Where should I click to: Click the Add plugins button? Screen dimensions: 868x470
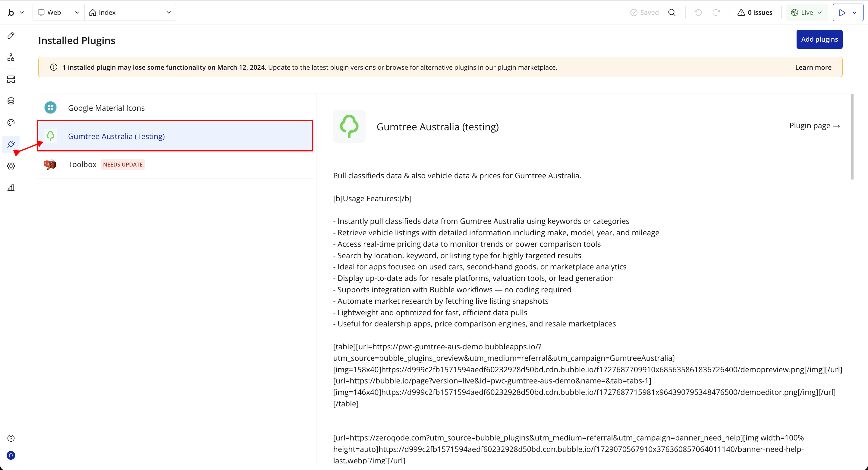(819, 40)
